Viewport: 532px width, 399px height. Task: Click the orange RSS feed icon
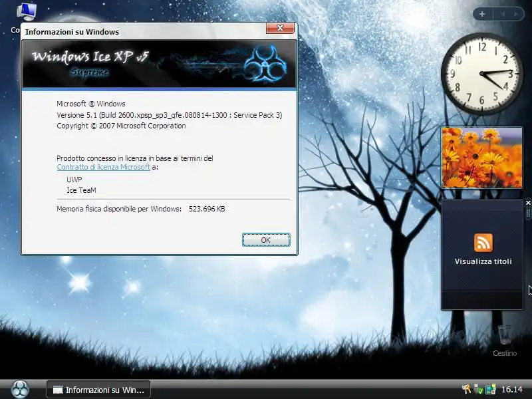click(x=483, y=243)
